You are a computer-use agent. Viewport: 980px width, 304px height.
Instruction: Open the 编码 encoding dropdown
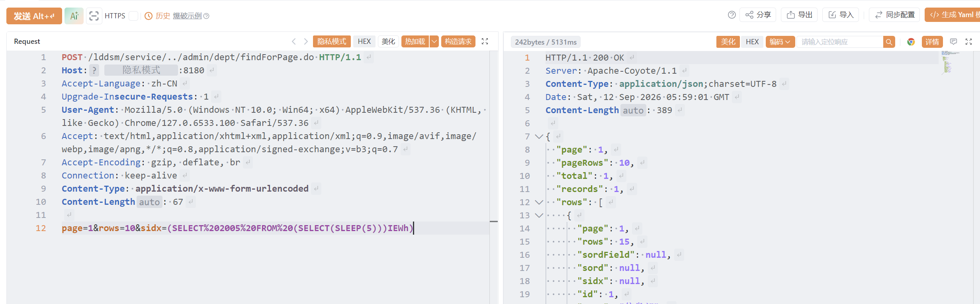point(780,42)
